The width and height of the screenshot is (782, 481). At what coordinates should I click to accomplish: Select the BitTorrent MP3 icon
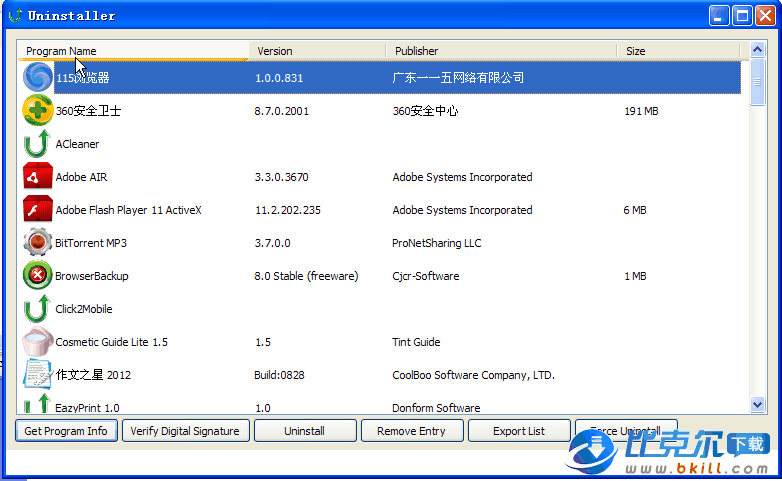click(37, 243)
